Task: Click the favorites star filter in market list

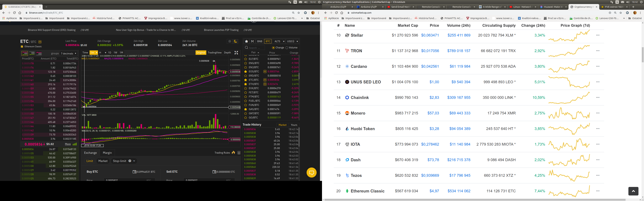Action: (x=247, y=41)
